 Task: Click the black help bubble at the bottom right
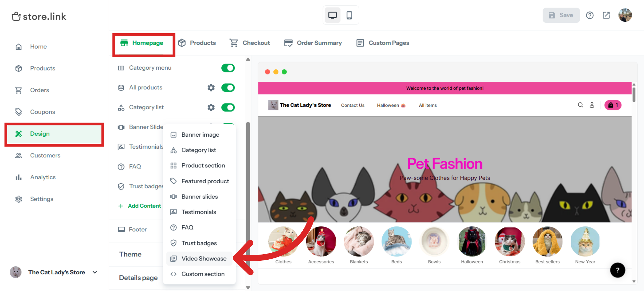click(617, 270)
